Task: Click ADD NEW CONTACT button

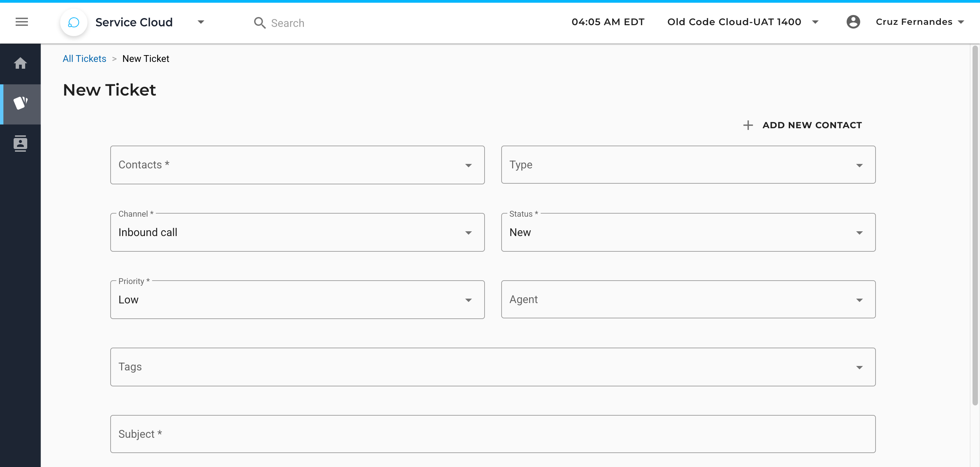Action: coord(812,125)
